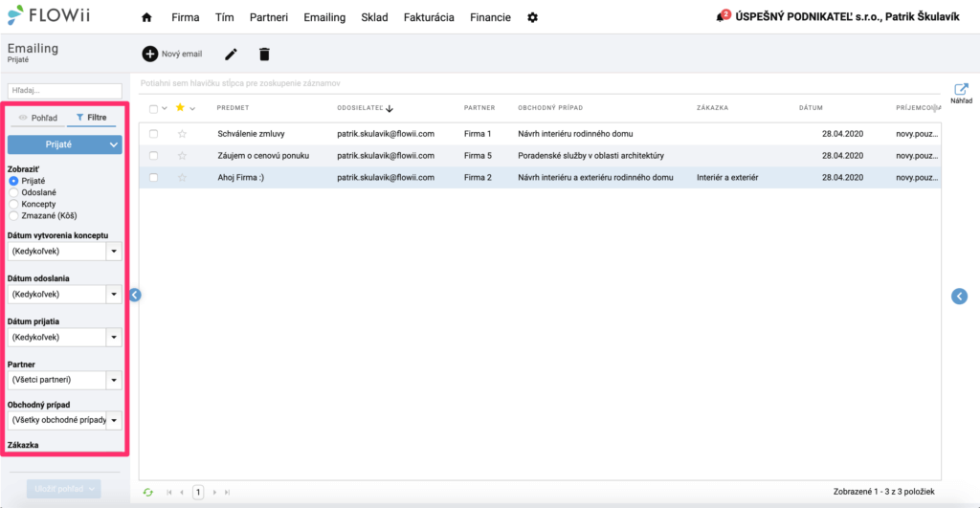Click Firma 5 partner cell
This screenshot has width=980, height=508.
click(x=479, y=156)
